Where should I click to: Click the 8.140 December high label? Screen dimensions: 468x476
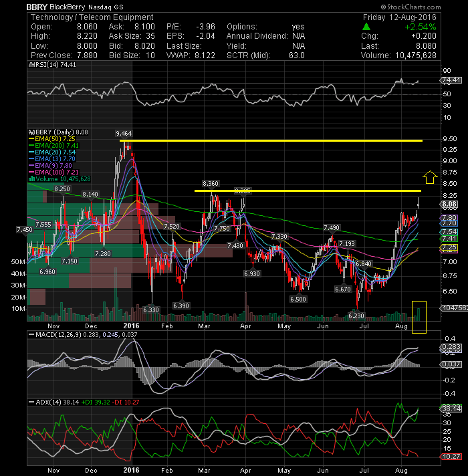click(90, 194)
